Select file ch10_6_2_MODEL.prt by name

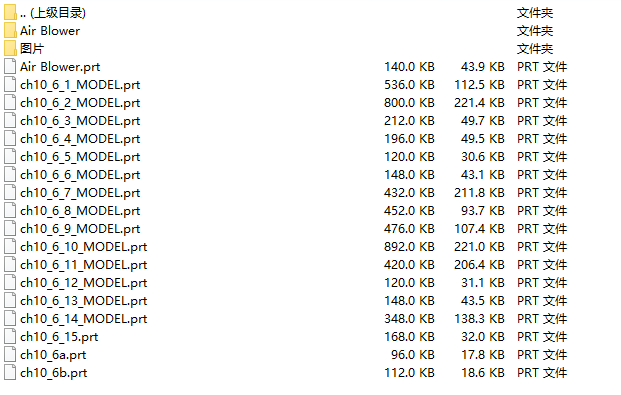80,103
